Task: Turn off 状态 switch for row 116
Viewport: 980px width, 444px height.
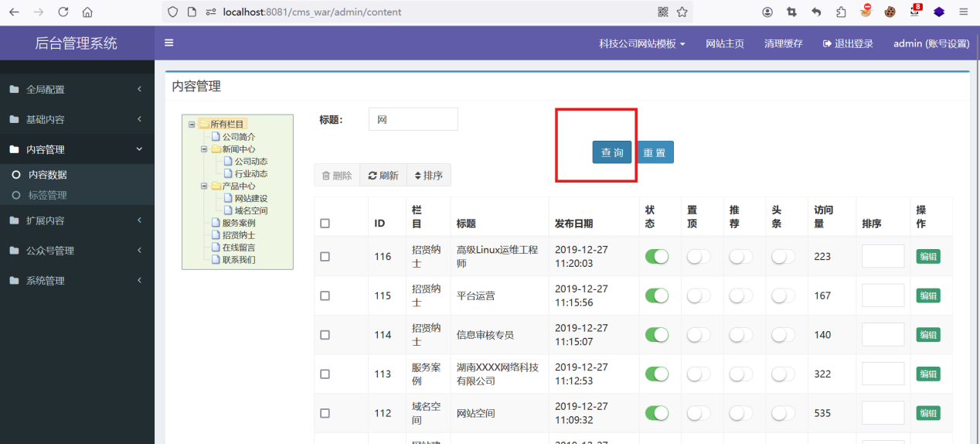Action: (x=657, y=256)
